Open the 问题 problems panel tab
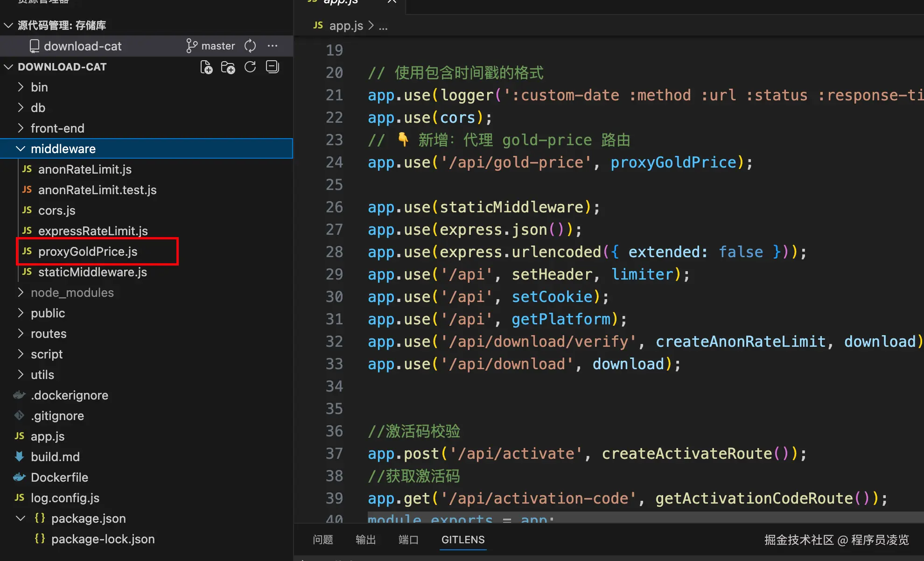This screenshot has width=924, height=561. [x=323, y=540]
